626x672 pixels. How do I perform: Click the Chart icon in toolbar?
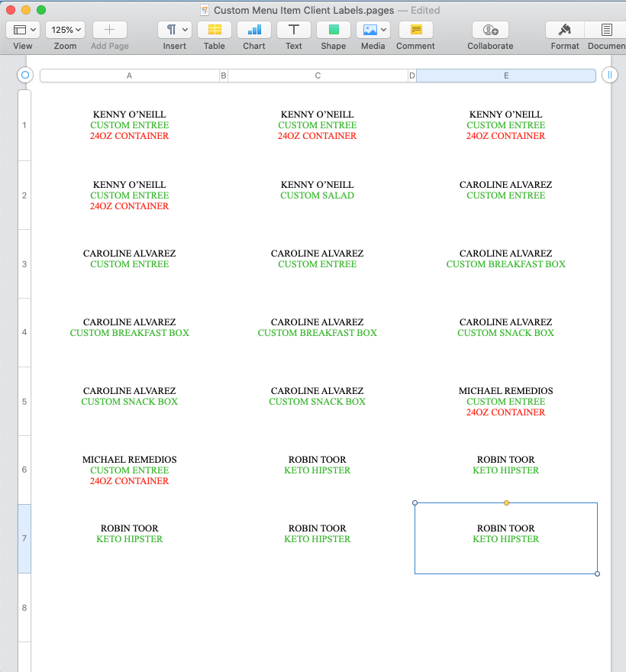254,31
